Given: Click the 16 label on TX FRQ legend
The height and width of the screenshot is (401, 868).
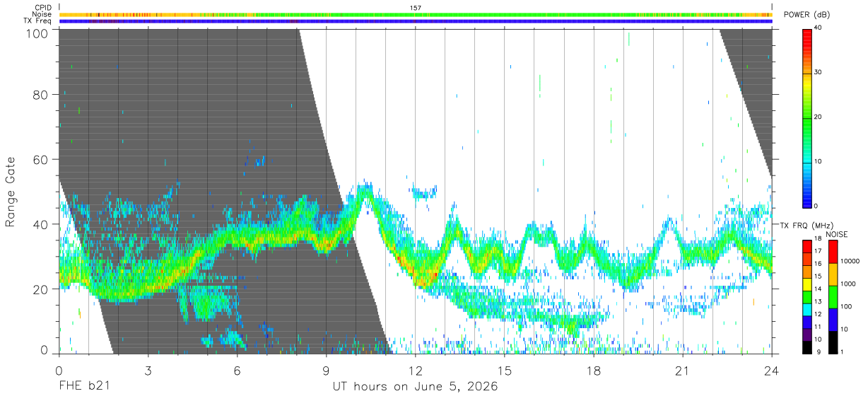Looking at the screenshot, I should tap(818, 263).
